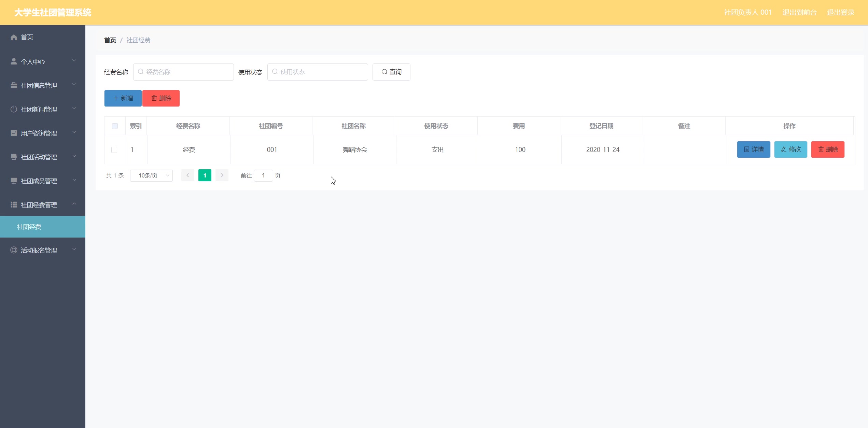Expand the 社团活动管理 menu with its chevron
868x428 pixels.
(74, 156)
